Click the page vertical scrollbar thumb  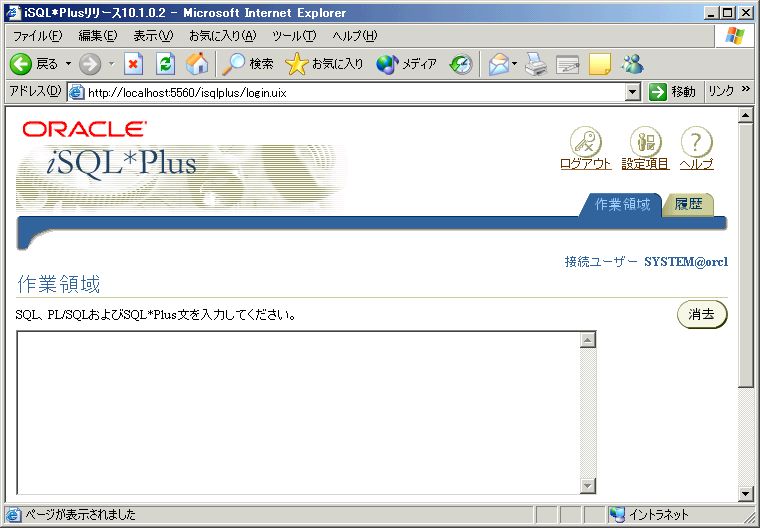(x=745, y=255)
